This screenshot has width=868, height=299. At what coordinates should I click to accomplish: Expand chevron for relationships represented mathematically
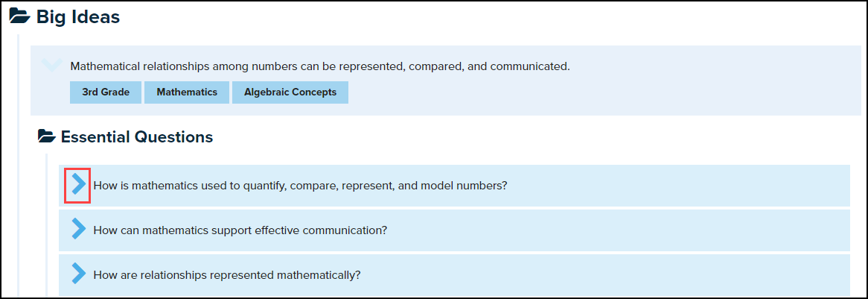(x=78, y=274)
